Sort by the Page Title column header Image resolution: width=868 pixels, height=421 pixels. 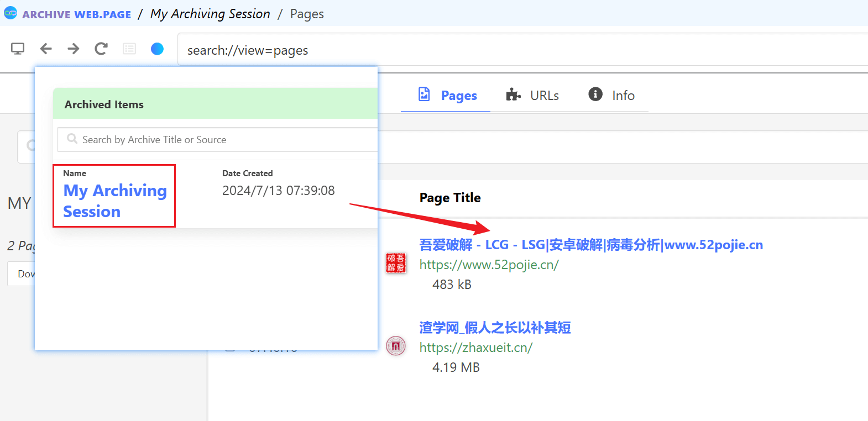tap(450, 198)
